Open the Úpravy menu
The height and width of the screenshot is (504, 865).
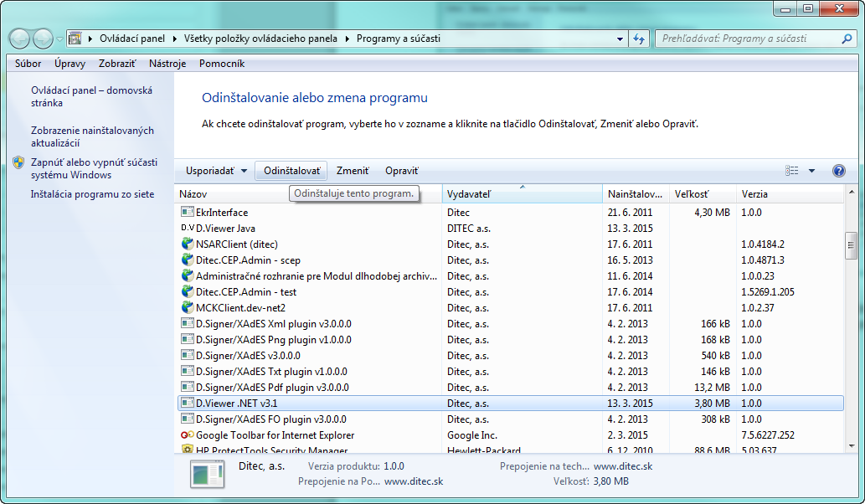(70, 64)
